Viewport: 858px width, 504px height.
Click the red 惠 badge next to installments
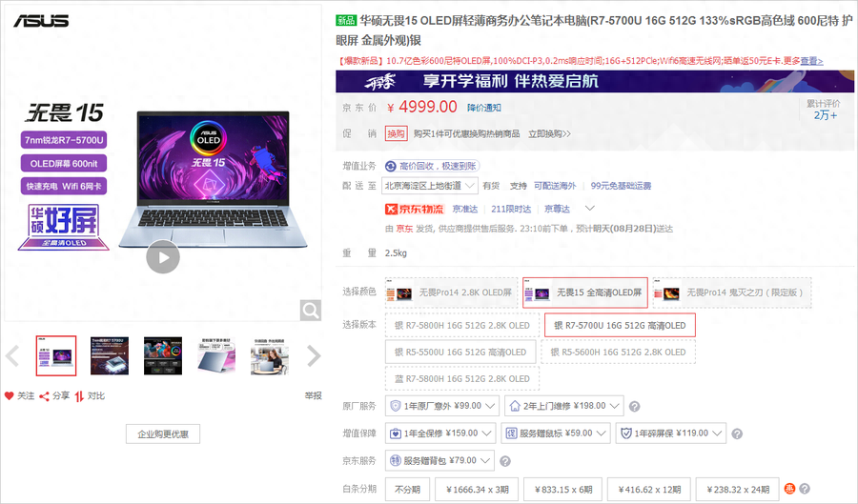[x=788, y=489]
